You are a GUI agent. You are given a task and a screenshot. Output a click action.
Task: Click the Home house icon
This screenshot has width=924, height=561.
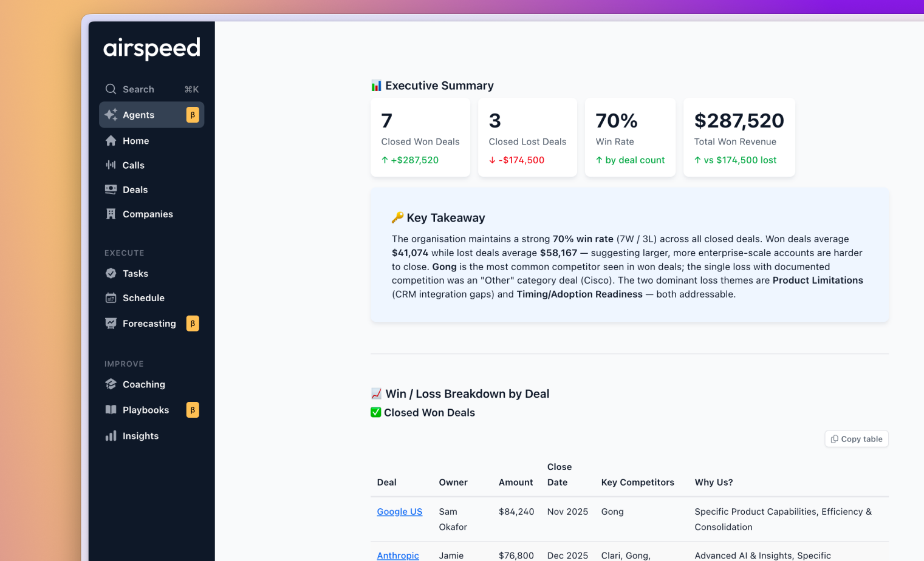pos(111,141)
